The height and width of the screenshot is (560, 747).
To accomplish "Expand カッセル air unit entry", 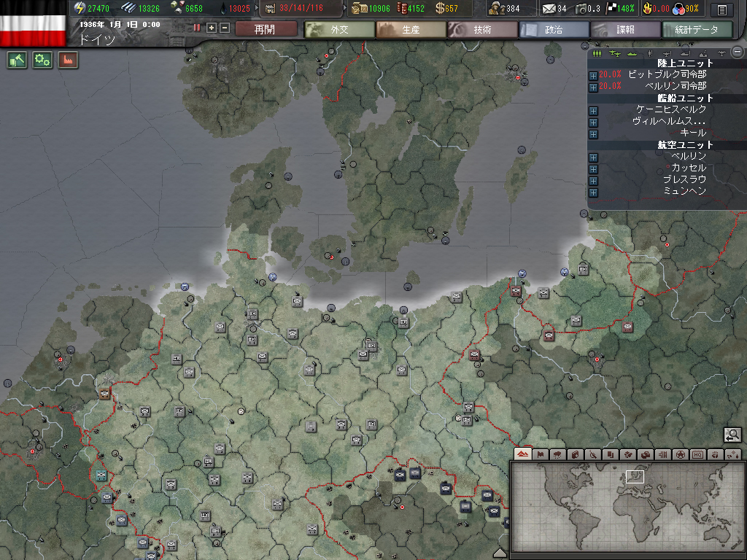I will tap(593, 169).
